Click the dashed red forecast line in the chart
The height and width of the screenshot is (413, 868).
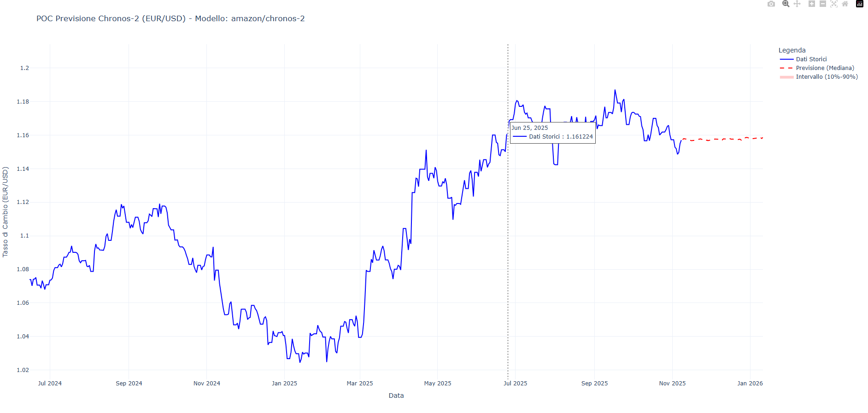pos(723,139)
